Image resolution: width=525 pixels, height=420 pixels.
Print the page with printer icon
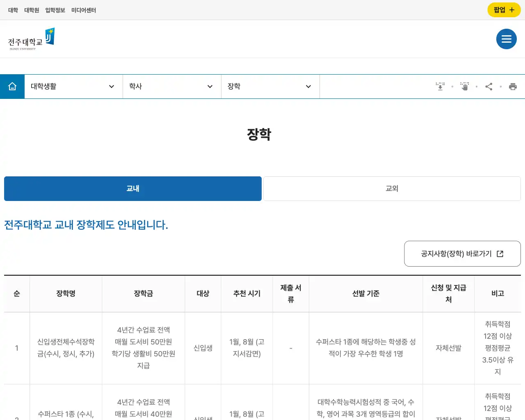(513, 87)
